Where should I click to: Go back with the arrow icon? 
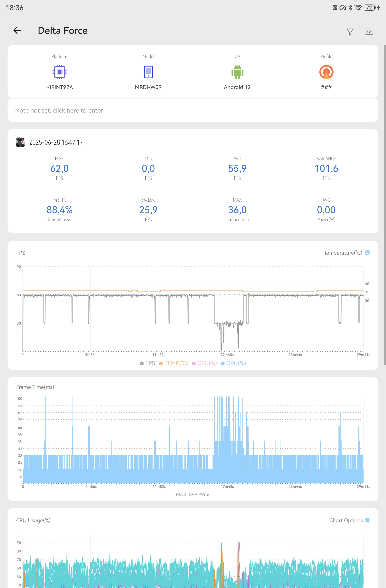(17, 30)
